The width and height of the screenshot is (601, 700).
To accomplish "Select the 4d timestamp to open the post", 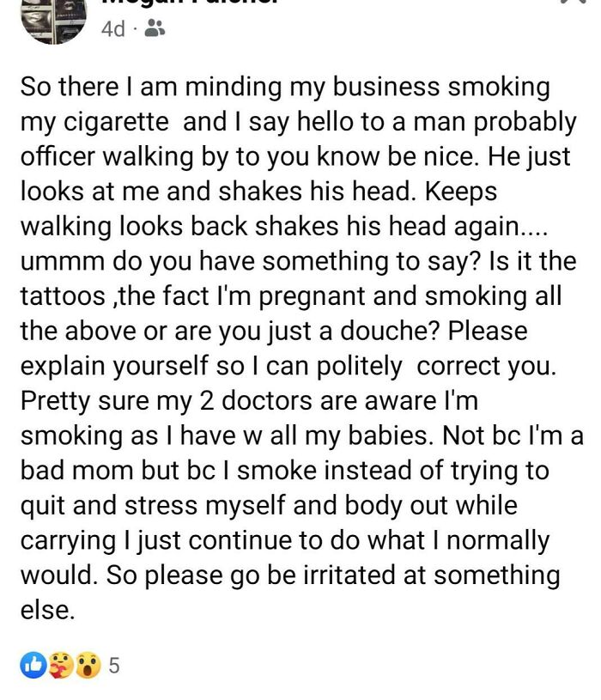I will tap(112, 29).
